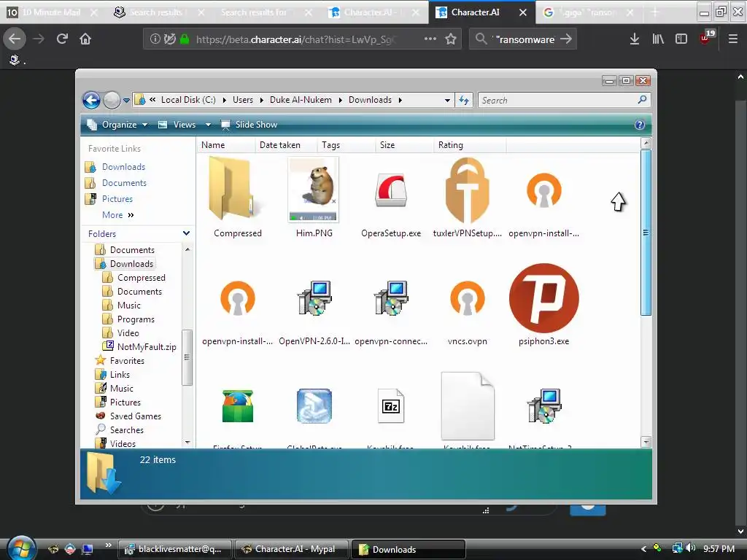Open Pictures favorite link

pos(117,199)
